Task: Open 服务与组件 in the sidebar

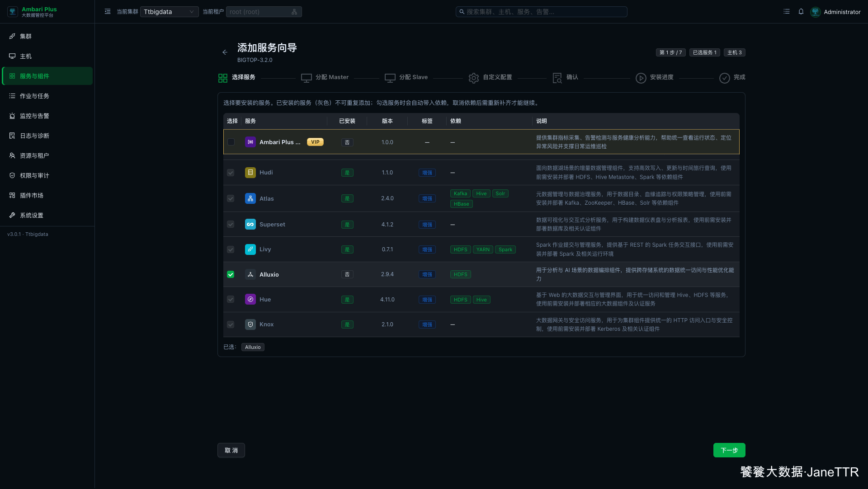Action: pyautogui.click(x=47, y=76)
